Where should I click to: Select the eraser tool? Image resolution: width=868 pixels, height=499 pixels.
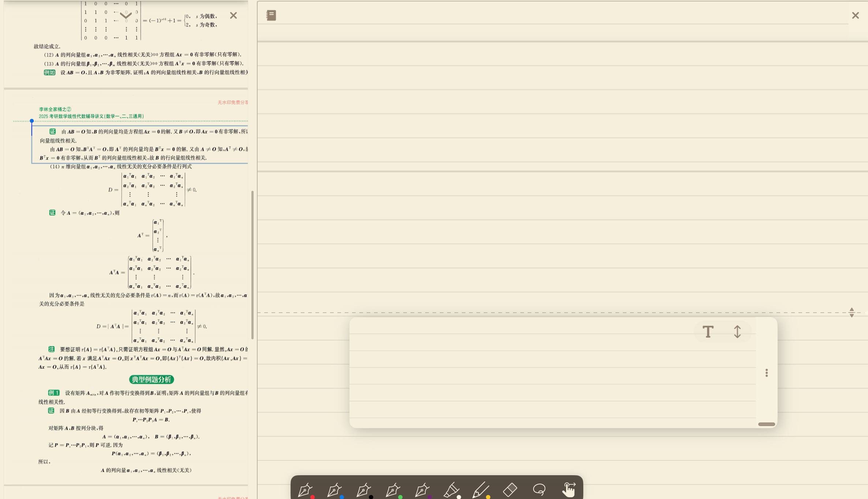click(510, 489)
